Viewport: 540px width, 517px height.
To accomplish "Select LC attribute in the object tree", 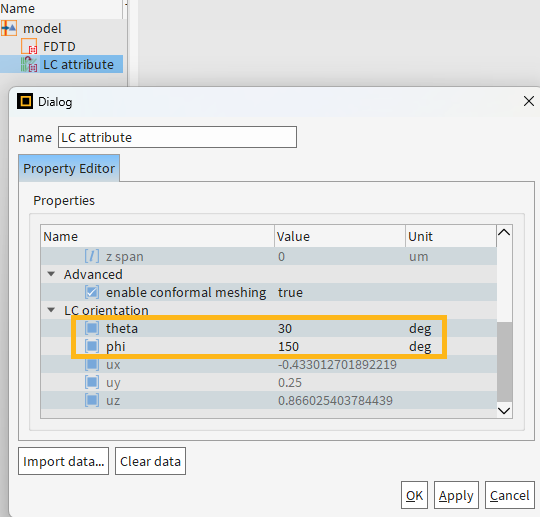I will pyautogui.click(x=78, y=64).
